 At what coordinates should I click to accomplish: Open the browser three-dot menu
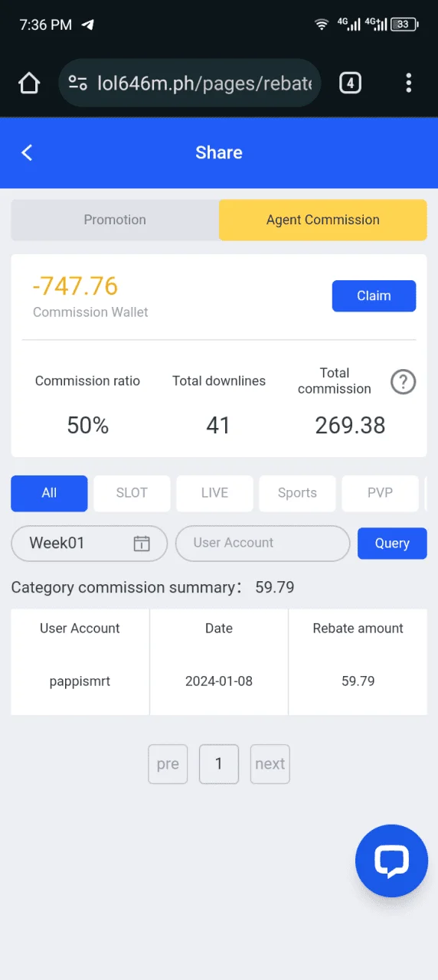pyautogui.click(x=409, y=83)
